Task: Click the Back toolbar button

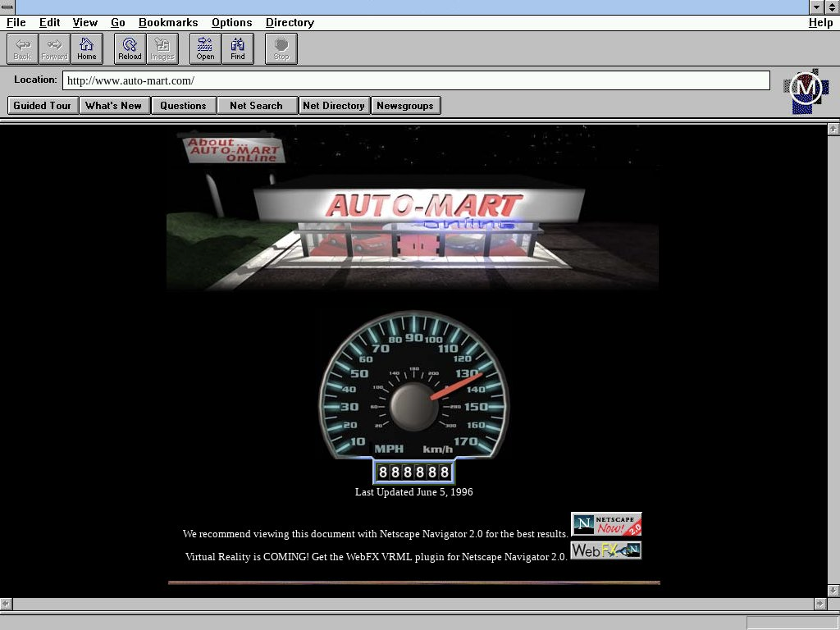Action: coord(22,48)
